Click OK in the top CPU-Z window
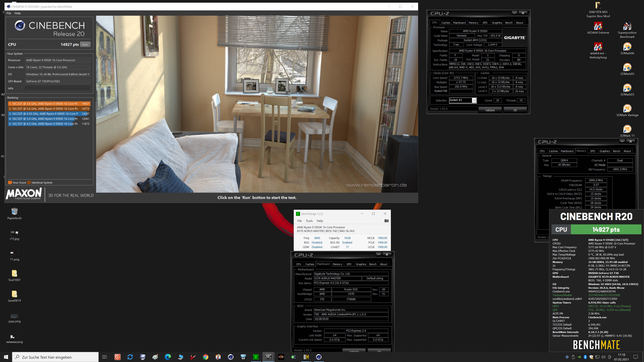This screenshot has height=362, width=644. point(515,110)
